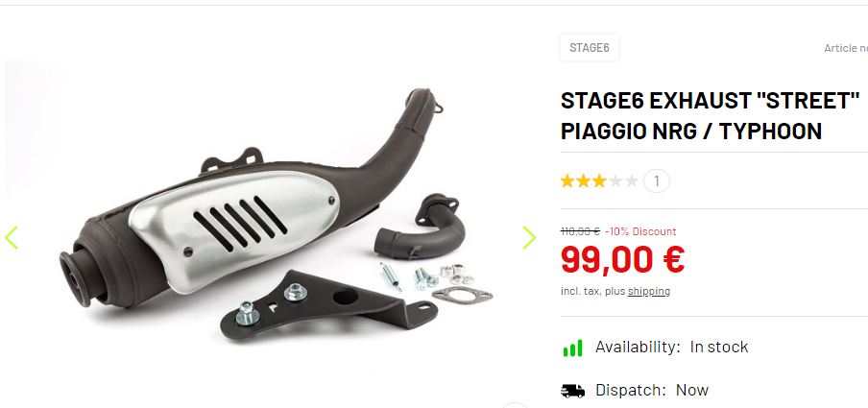Click the third yellow rating star
Image resolution: width=868 pixels, height=408 pixels.
[599, 181]
